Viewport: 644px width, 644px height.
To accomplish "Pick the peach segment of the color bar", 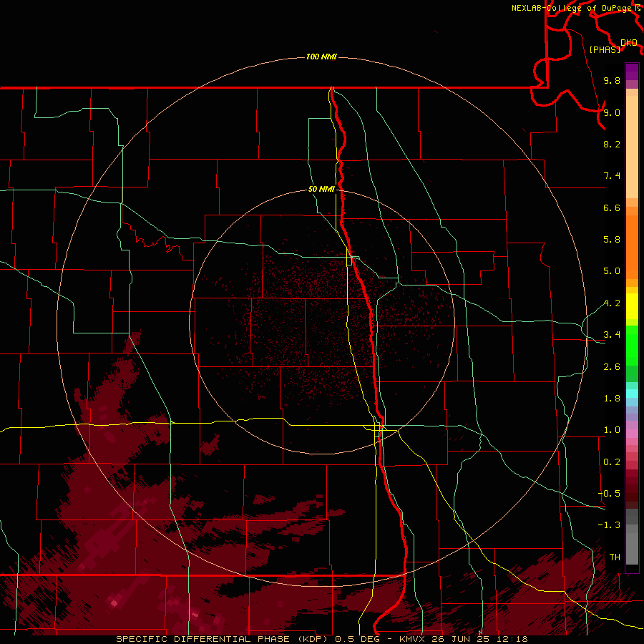I will [x=632, y=147].
